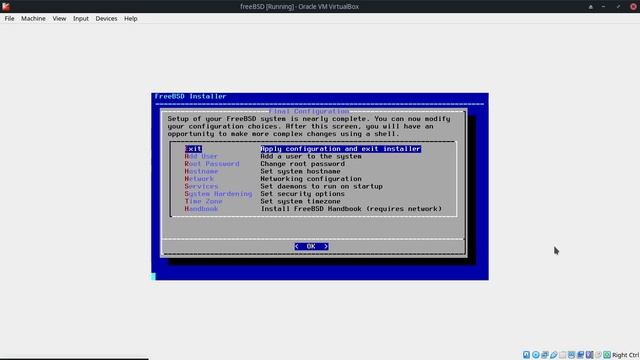Click 'Set system timezone' description
This screenshot has height=360, width=640.
[x=300, y=201]
